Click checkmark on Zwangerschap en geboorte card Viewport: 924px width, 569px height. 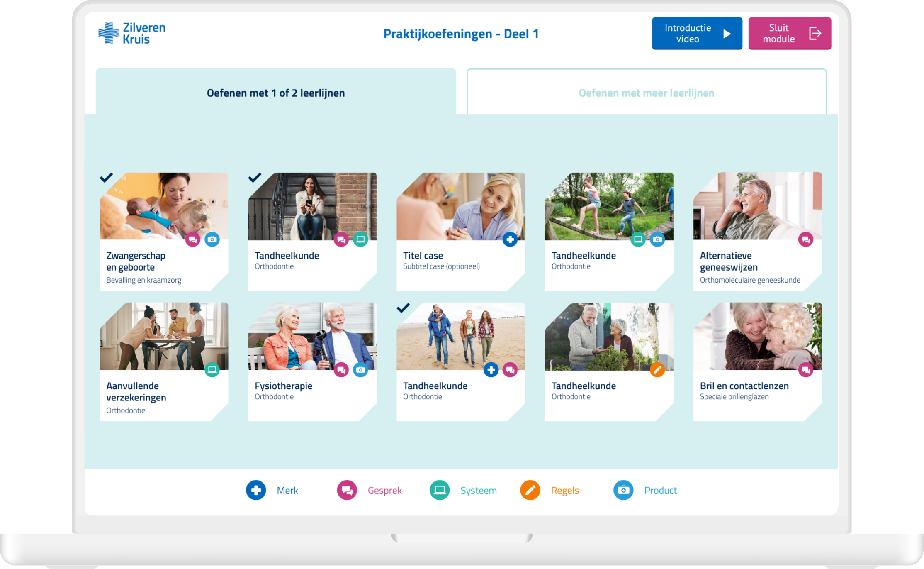[106, 178]
